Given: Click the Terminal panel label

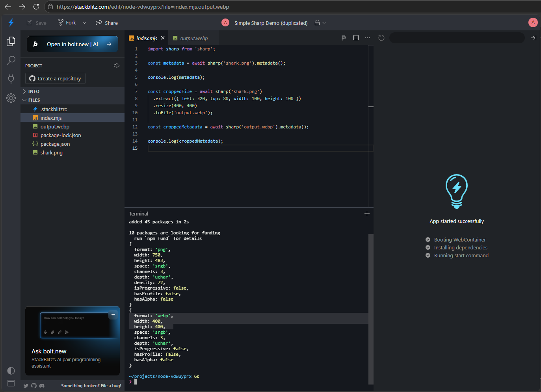Looking at the screenshot, I should click(x=138, y=214).
